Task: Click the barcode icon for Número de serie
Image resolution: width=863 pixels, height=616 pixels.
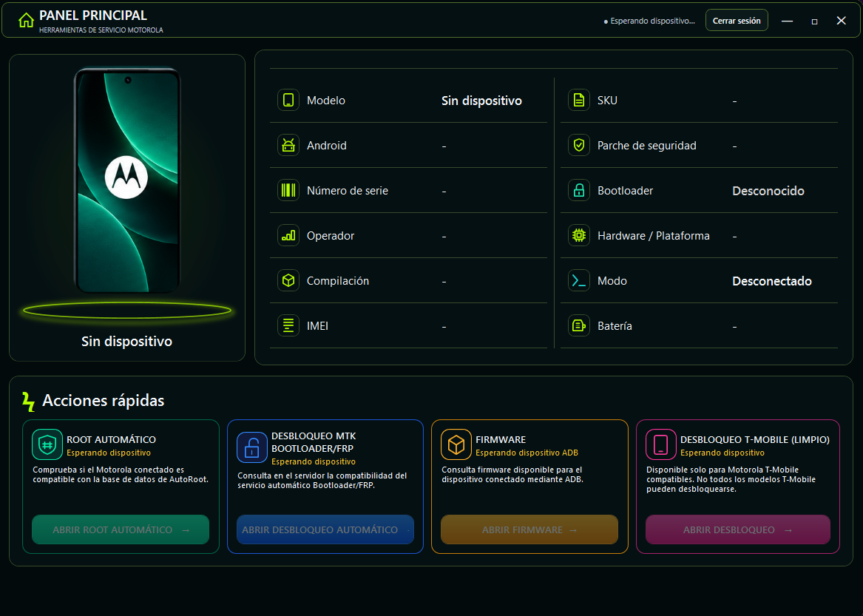Action: [x=288, y=191]
